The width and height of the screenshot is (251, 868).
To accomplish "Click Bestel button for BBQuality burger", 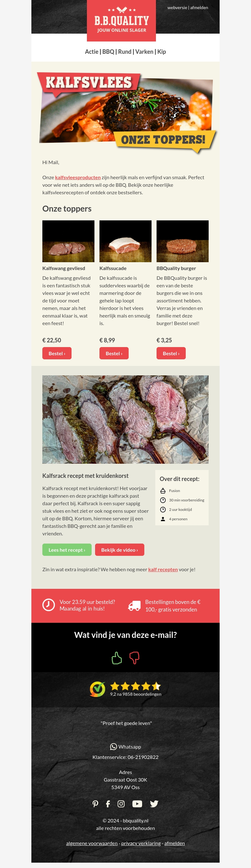I will click(171, 353).
